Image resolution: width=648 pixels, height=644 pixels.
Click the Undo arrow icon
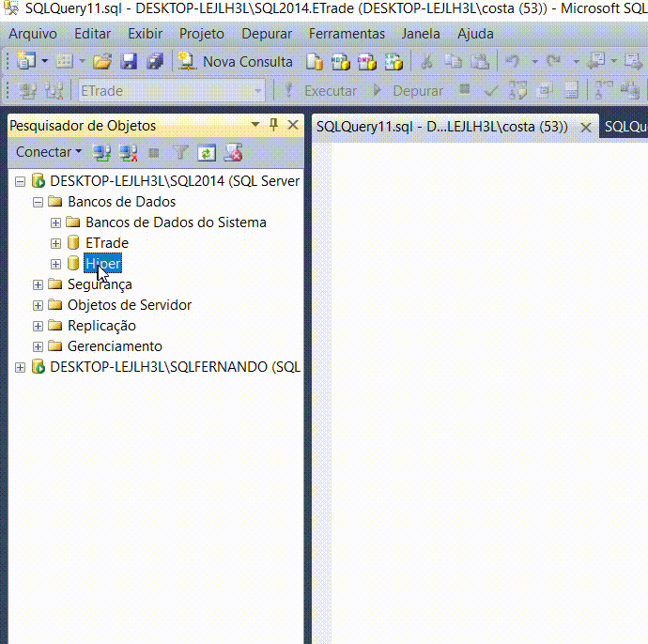click(x=513, y=61)
